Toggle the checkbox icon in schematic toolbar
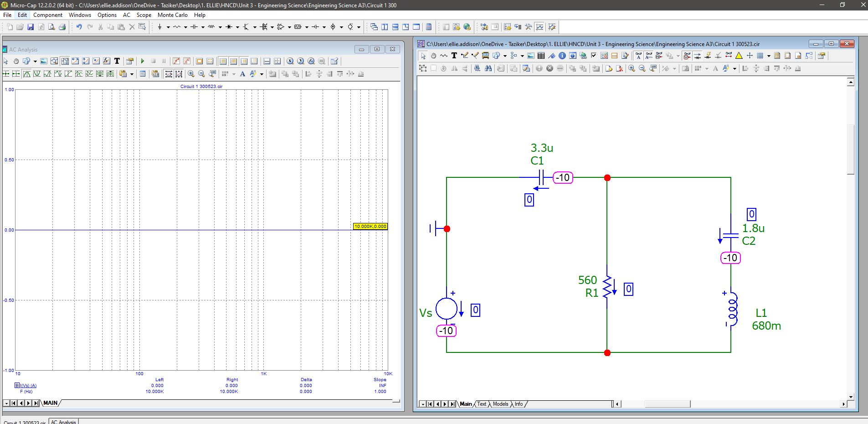 [594, 56]
